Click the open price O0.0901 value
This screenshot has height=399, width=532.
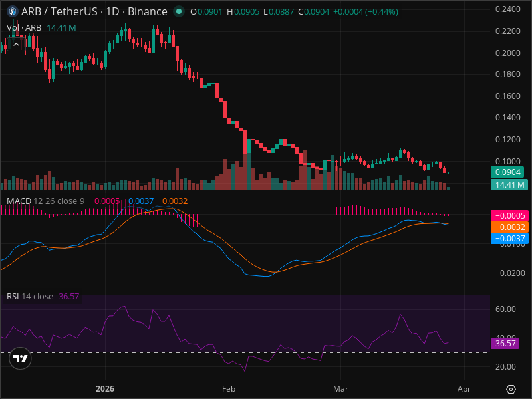point(206,12)
